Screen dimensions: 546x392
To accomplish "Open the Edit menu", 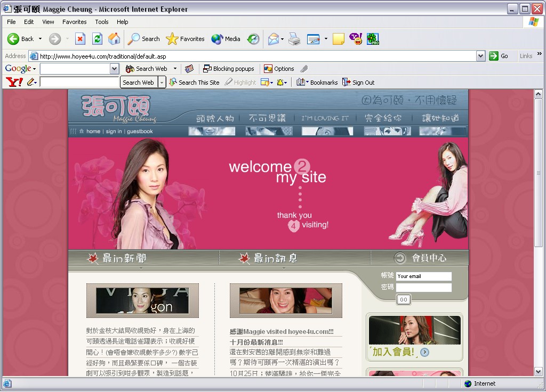I will (29, 22).
